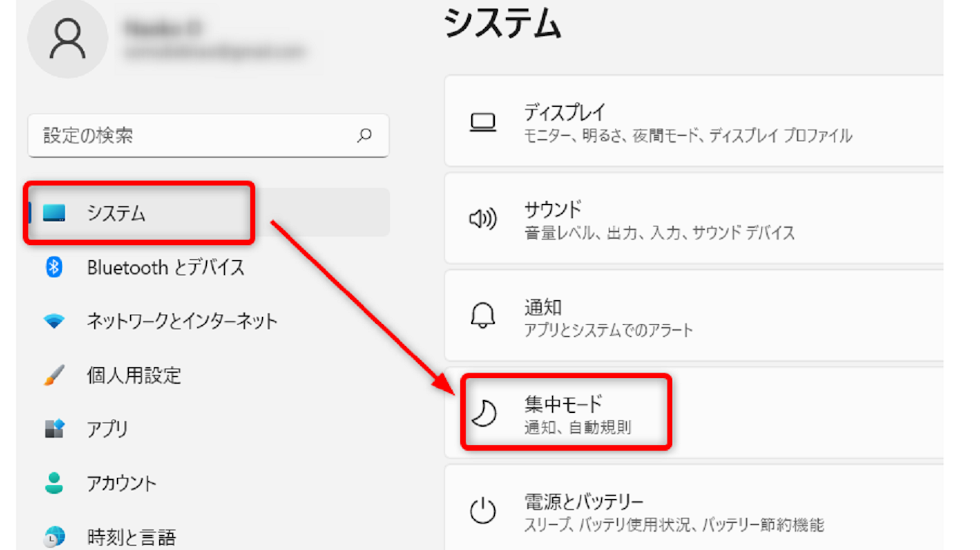Click the apps icon in sidebar
This screenshot has height=550, width=980.
point(54,429)
